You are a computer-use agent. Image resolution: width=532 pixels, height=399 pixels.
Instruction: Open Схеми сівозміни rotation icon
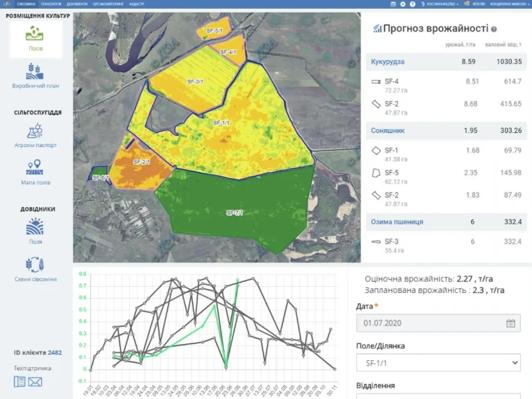(x=35, y=268)
